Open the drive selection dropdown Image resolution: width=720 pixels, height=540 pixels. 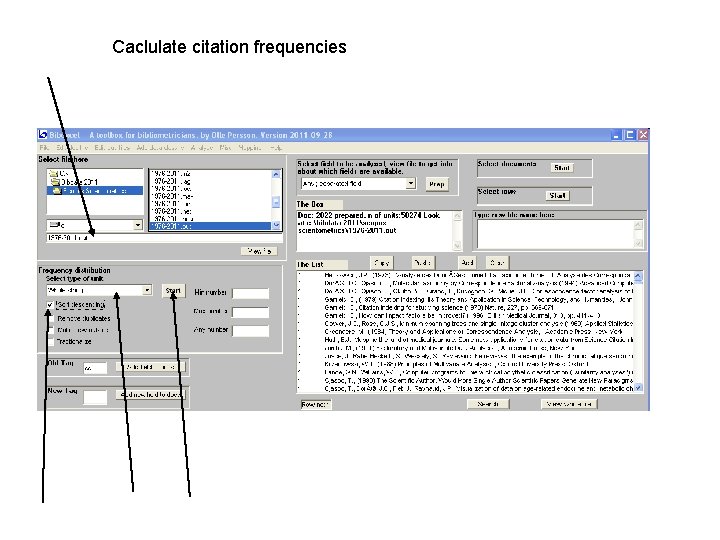(x=137, y=225)
